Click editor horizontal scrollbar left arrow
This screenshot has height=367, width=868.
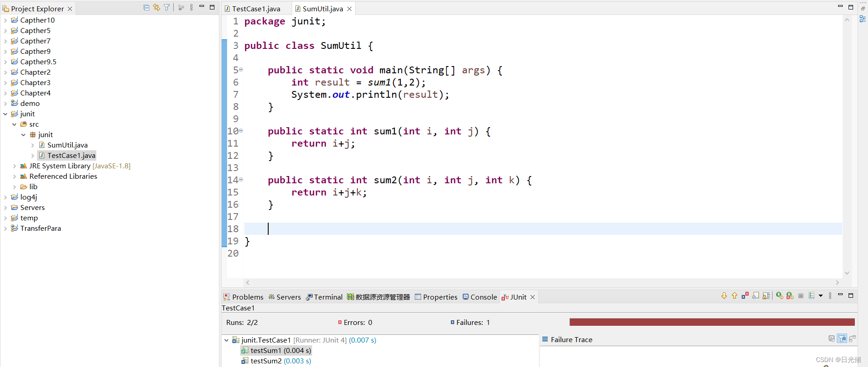(x=247, y=282)
